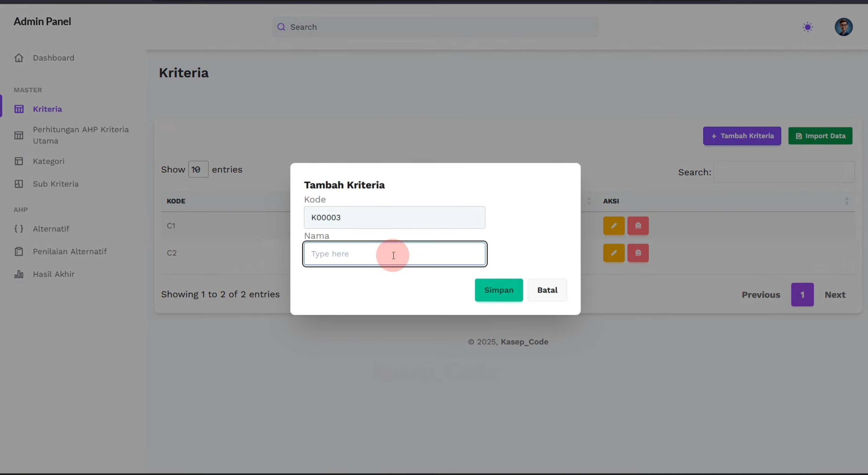Screen dimensions: 868x475
Task: Click the edit pencil button for row C1
Action: point(614,226)
